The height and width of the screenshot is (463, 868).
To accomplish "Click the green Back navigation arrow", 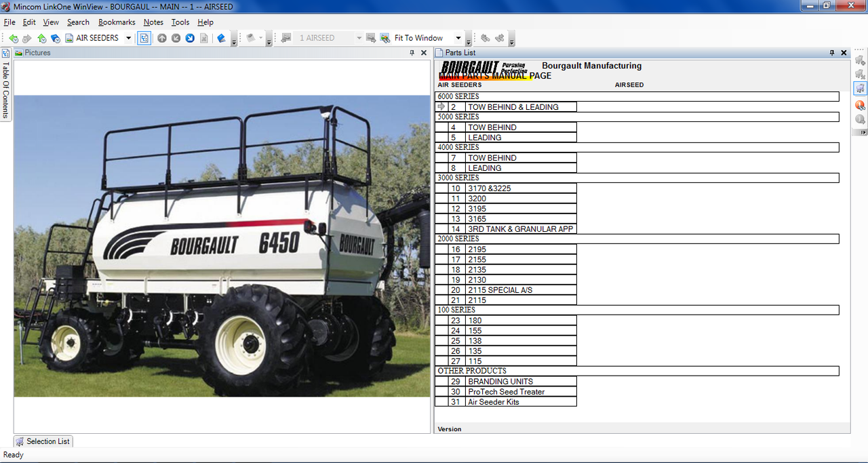I will [14, 38].
